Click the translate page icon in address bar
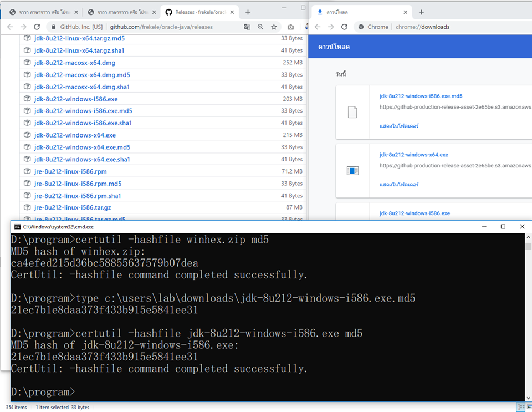This screenshot has width=532, height=412. click(x=247, y=27)
